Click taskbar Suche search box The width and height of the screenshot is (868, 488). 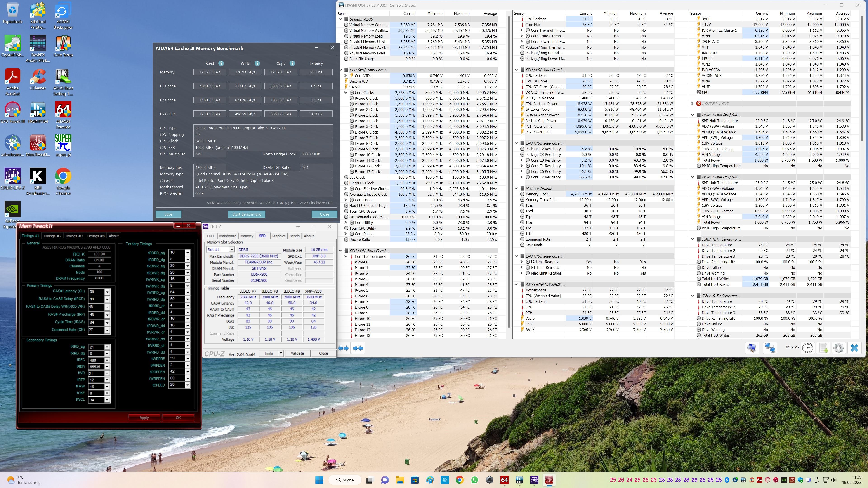[345, 480]
